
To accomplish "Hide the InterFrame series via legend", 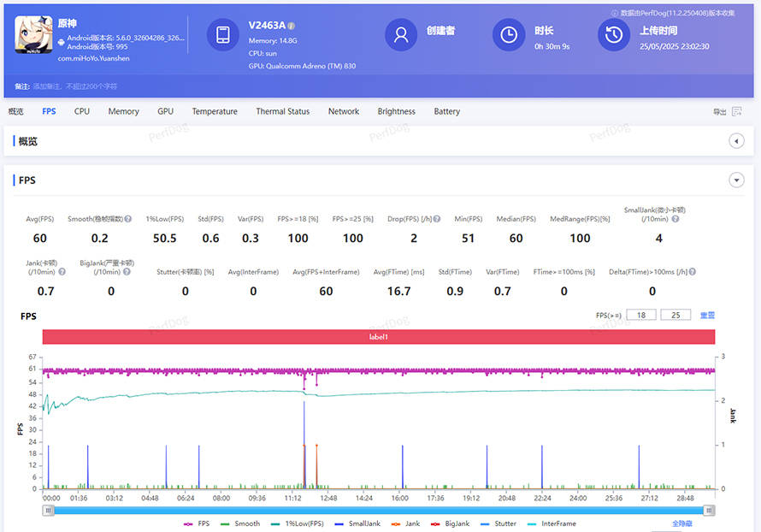I will pos(552,523).
